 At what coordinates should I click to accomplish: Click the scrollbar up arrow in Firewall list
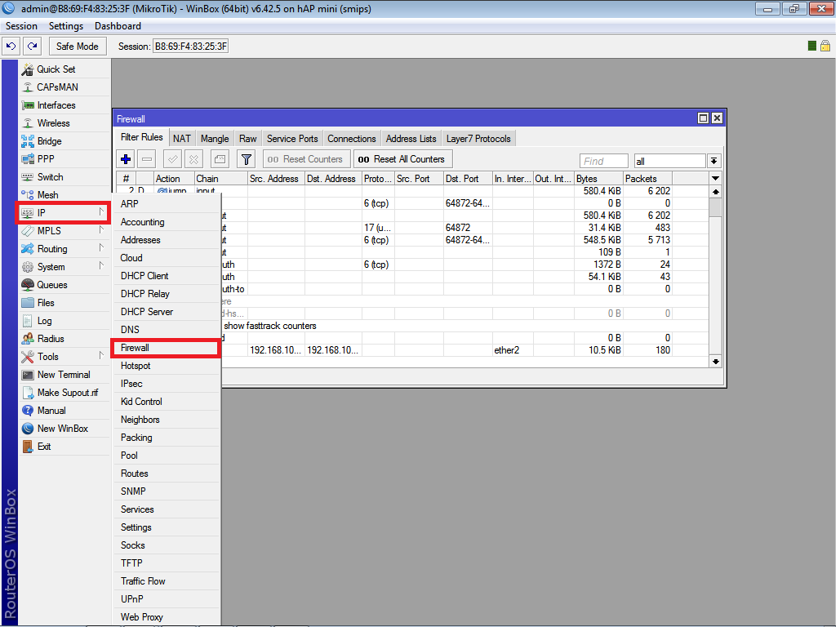(716, 191)
